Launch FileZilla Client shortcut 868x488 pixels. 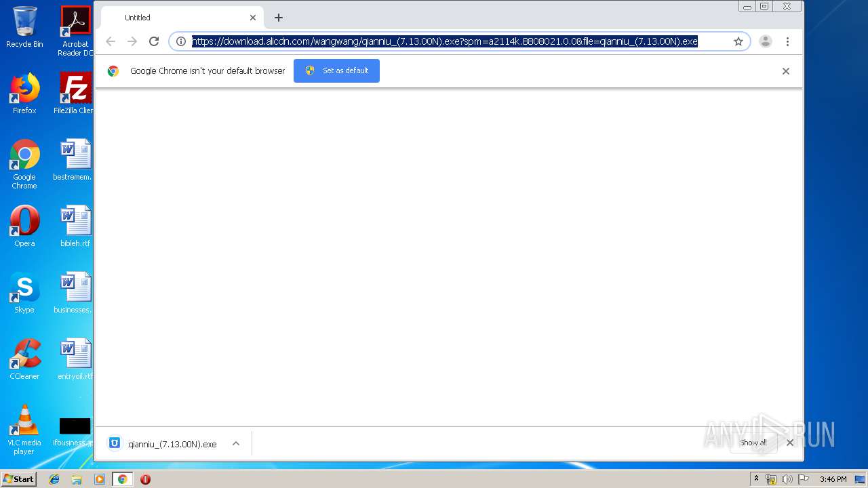click(75, 94)
